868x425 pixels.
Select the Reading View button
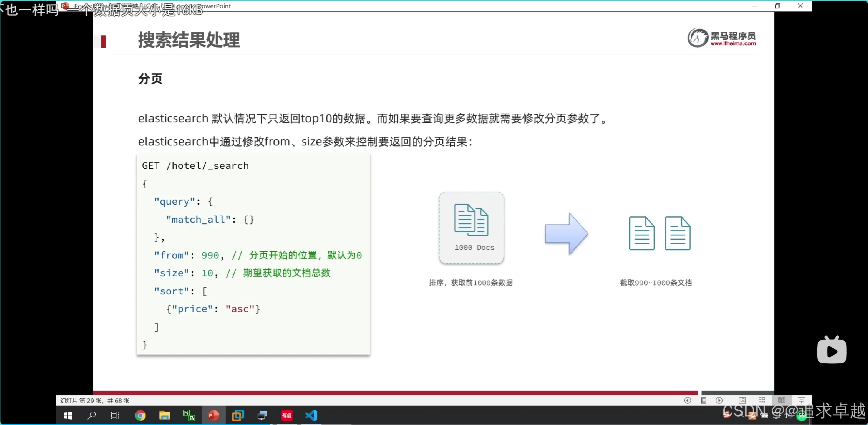(782, 400)
